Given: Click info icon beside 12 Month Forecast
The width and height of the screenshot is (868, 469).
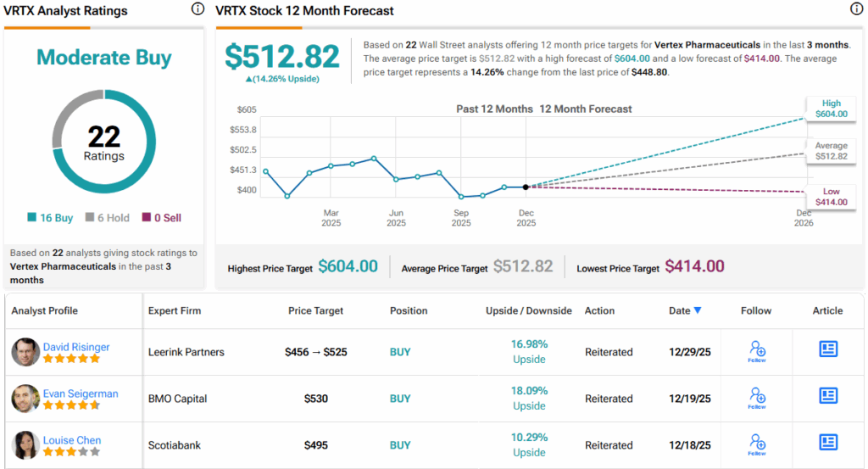Looking at the screenshot, I should (856, 9).
